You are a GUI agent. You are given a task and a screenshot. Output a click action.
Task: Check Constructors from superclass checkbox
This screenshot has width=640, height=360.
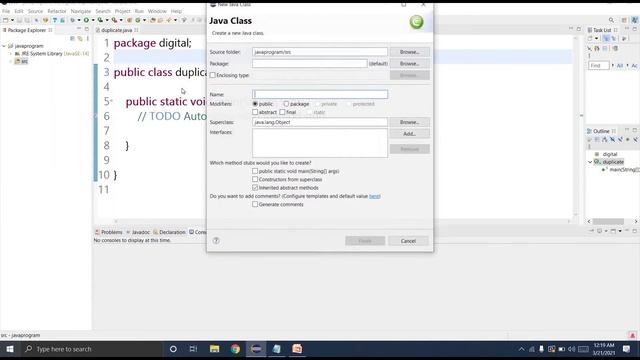point(255,179)
